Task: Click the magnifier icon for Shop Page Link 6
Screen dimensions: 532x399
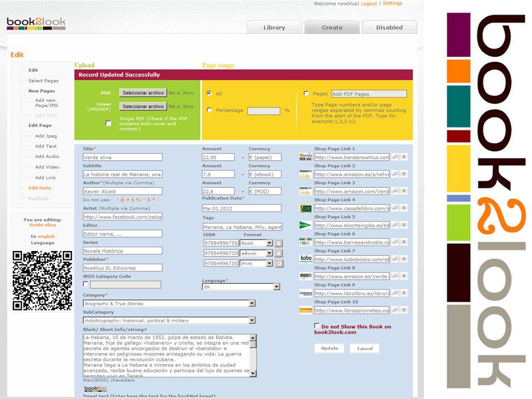Action: pyautogui.click(x=395, y=242)
